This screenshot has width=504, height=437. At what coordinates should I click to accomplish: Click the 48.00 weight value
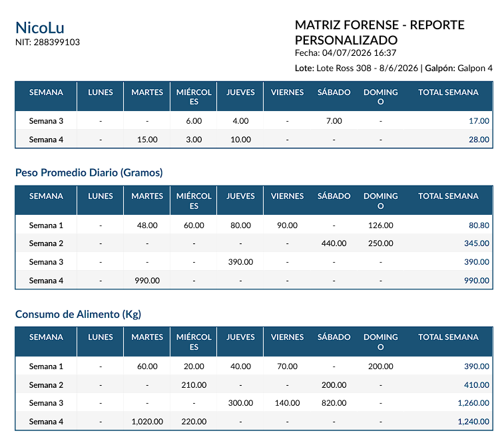click(x=147, y=225)
